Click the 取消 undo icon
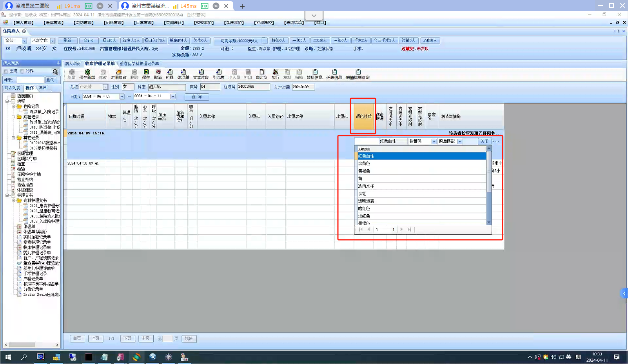Image resolution: width=628 pixels, height=364 pixels. pyautogui.click(x=158, y=72)
